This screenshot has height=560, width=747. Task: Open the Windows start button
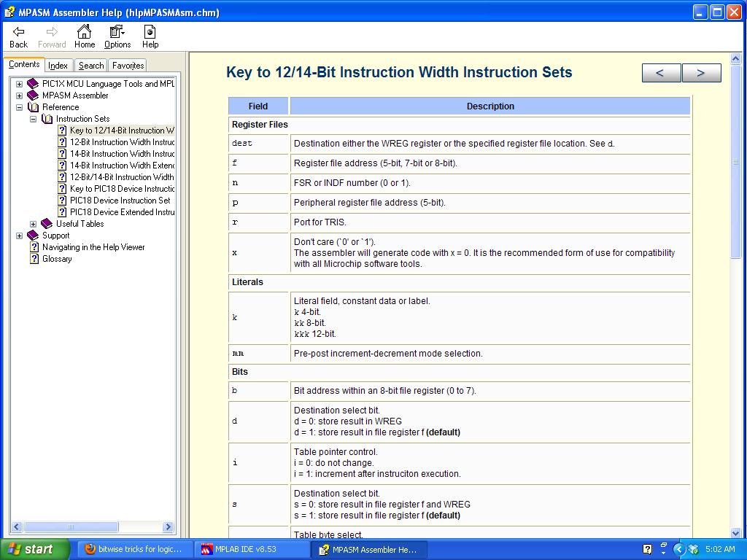[35, 550]
